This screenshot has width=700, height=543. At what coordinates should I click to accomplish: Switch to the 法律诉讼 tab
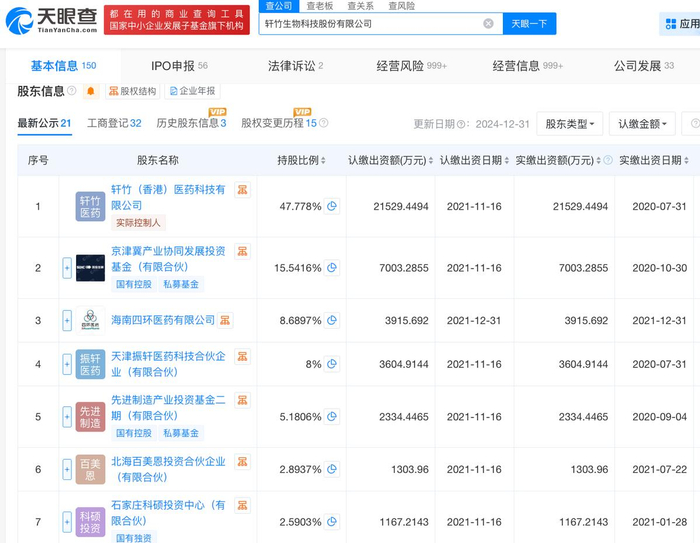(295, 66)
